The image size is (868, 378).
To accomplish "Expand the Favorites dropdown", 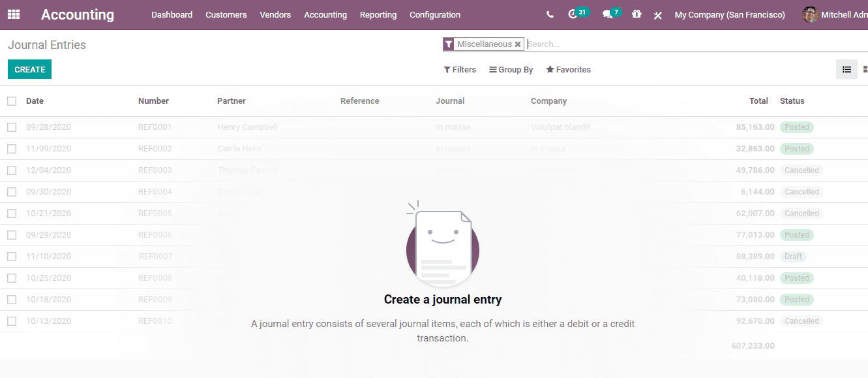I will [x=568, y=69].
